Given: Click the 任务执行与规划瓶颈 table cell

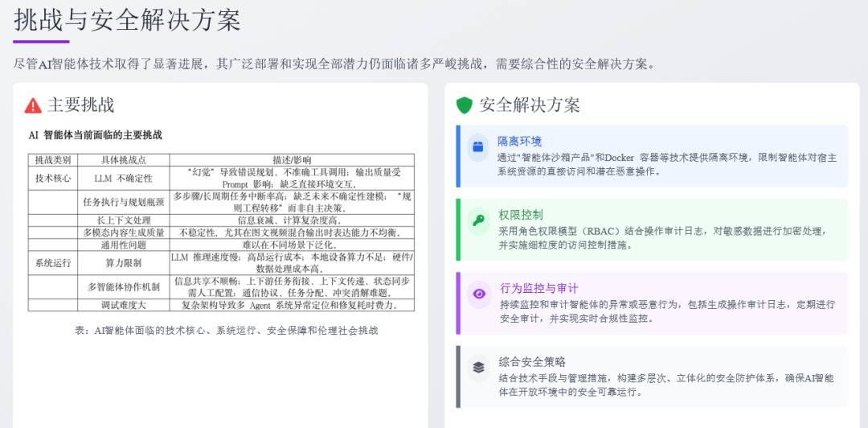Looking at the screenshot, I should pos(124,203).
